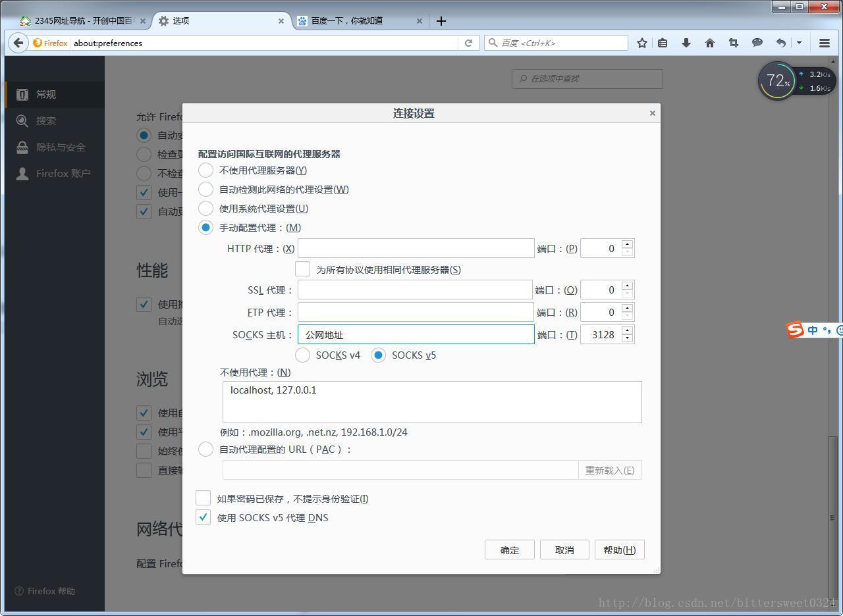Uncheck 使用 SOCKS v5 代理 DNS checkbox
This screenshot has height=616, width=843.
[x=204, y=517]
